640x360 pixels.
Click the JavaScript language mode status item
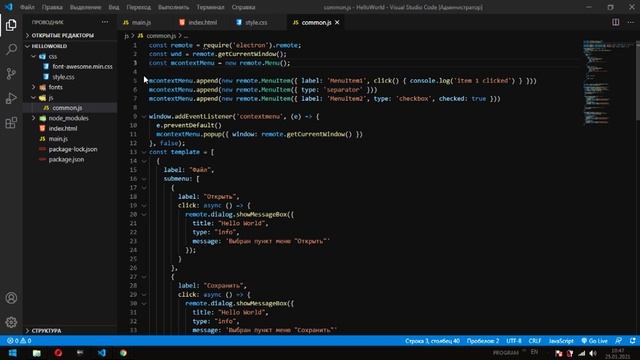tap(561, 341)
